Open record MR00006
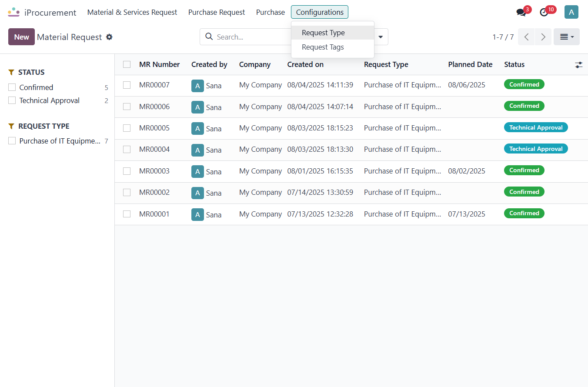588x387 pixels. 154,107
